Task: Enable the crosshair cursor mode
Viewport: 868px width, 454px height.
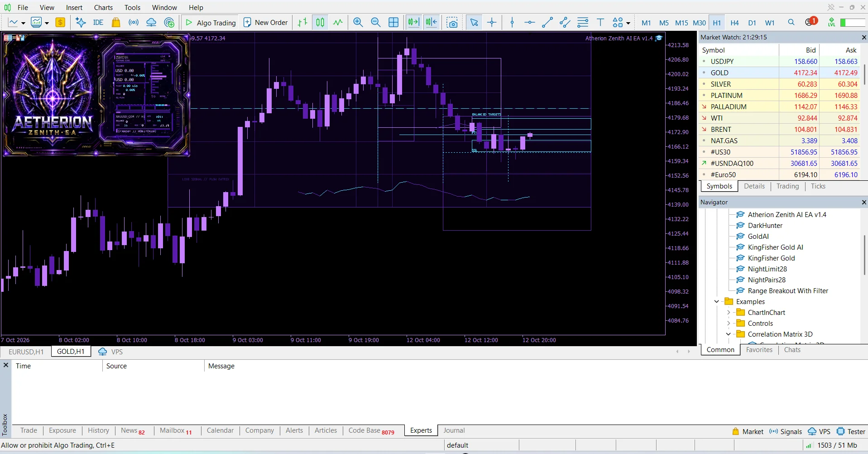Action: (492, 22)
